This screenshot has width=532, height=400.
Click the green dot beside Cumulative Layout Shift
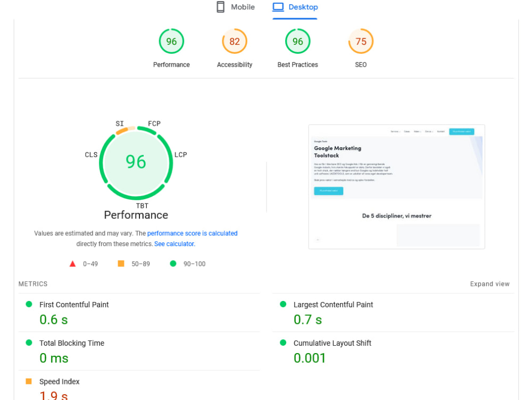(282, 343)
